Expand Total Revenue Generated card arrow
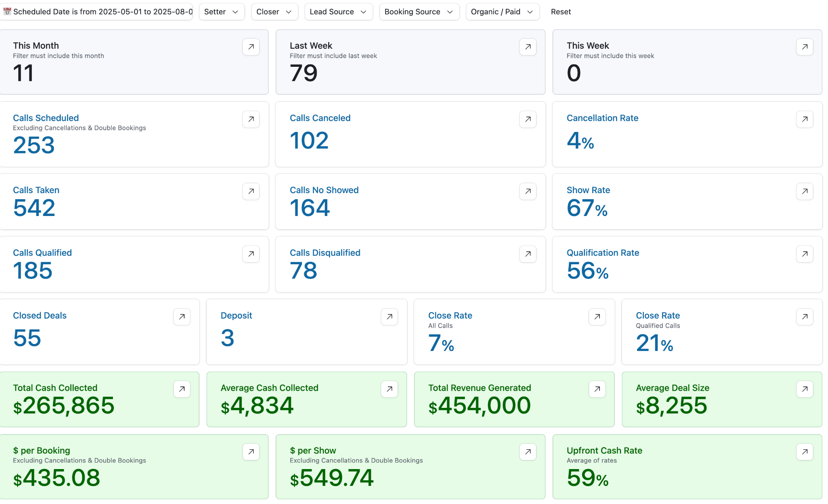The width and height of the screenshot is (828, 504). 597,389
